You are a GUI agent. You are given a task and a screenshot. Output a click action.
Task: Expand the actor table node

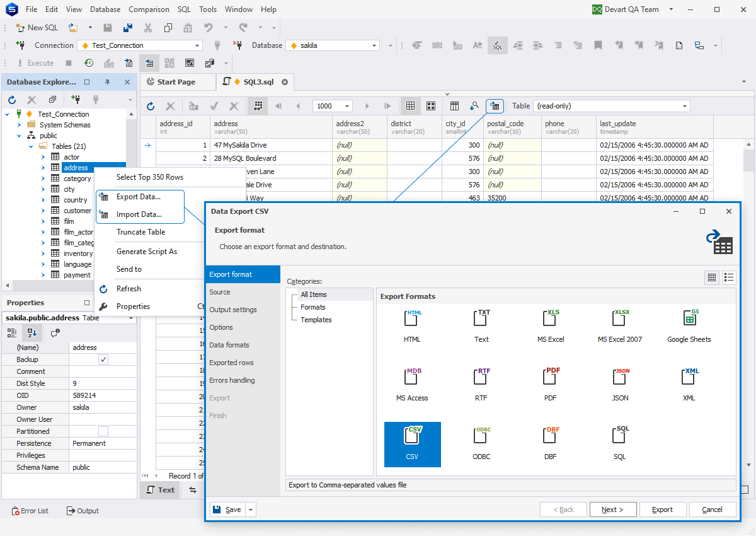[x=43, y=157]
